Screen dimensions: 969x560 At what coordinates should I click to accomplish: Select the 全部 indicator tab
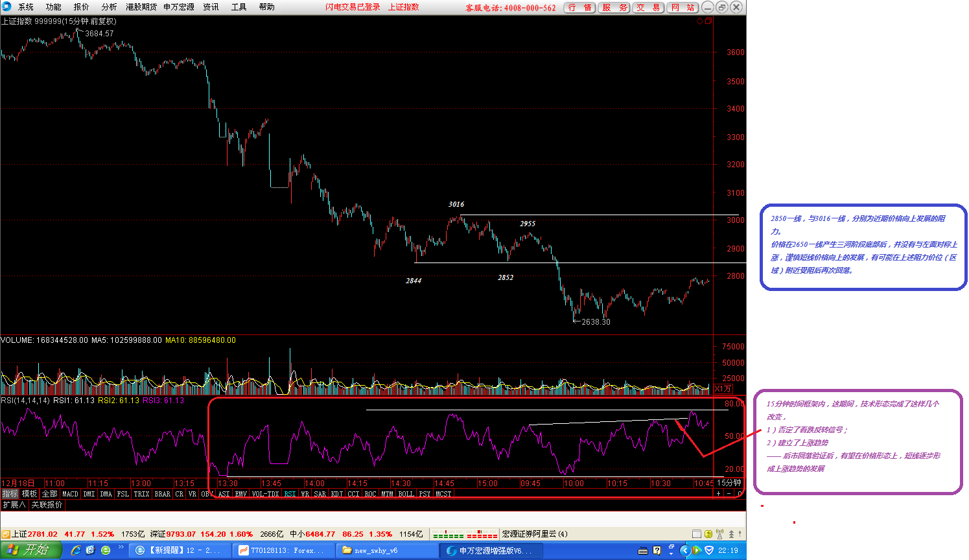[x=50, y=494]
